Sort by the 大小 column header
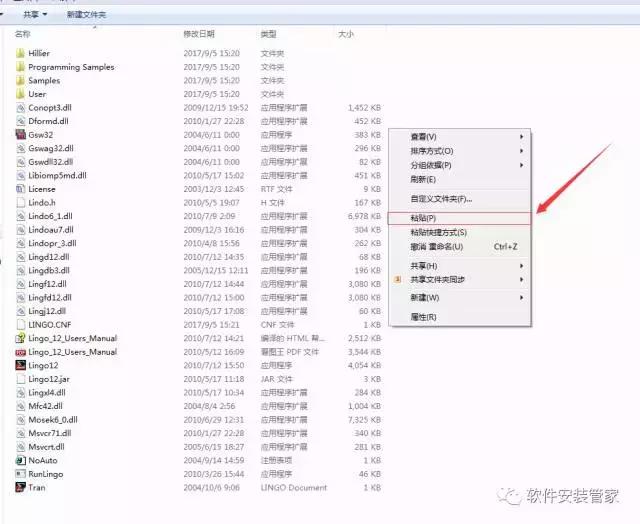This screenshot has width=640, height=524. (x=346, y=34)
